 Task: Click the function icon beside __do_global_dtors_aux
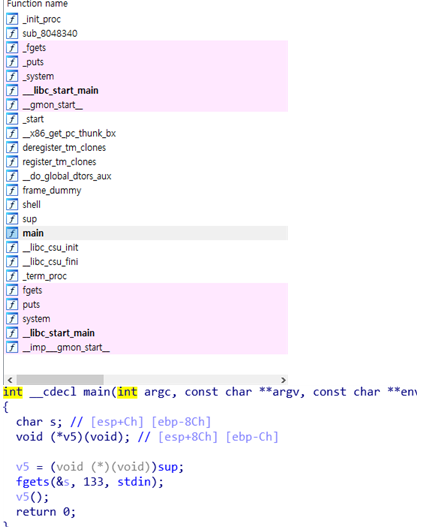tap(12, 176)
